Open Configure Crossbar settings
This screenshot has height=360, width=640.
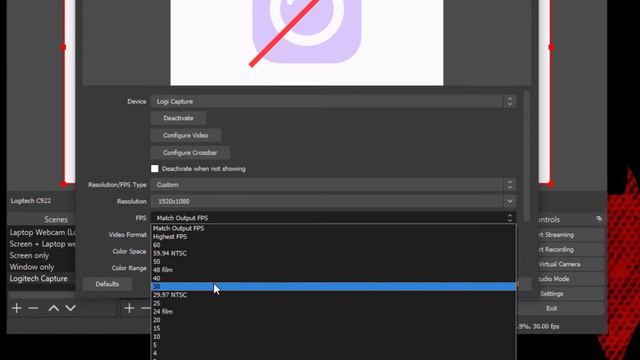tap(190, 153)
